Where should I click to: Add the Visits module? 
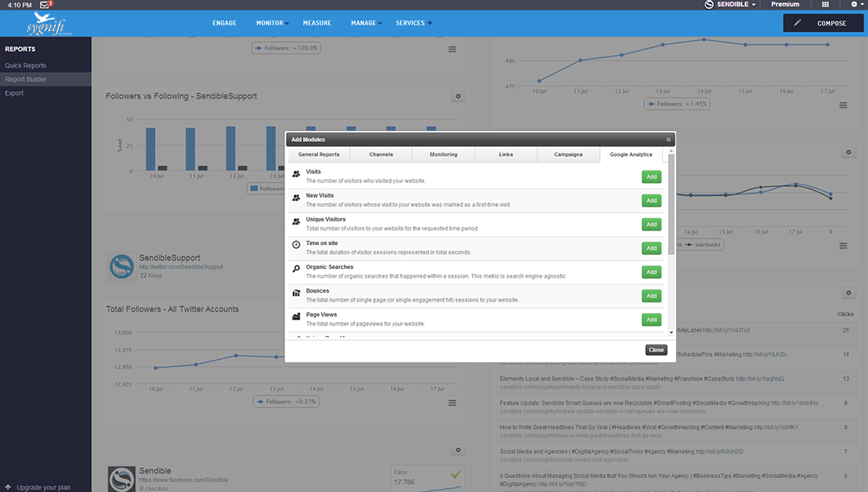click(651, 177)
